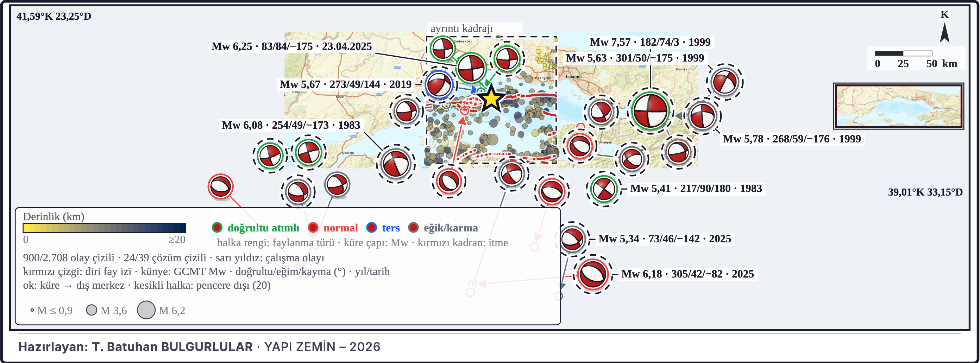Click the coordinate text '39,01°K 33,15°D'

[x=925, y=192]
